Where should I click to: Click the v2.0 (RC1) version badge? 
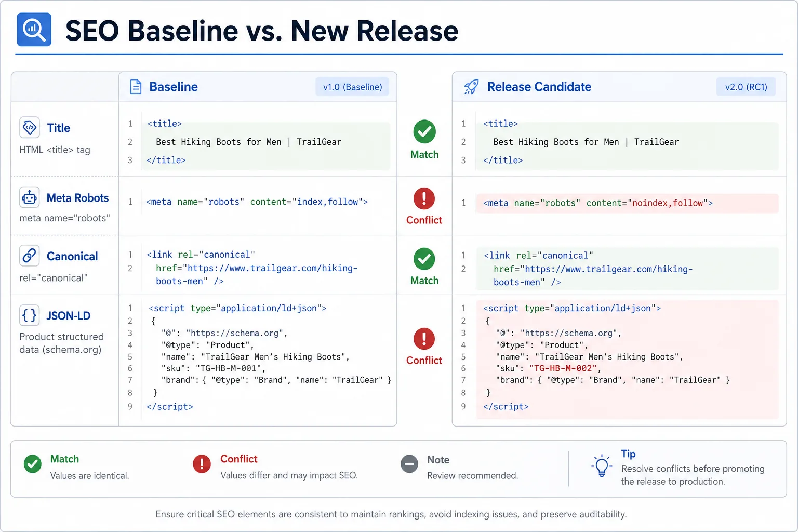[746, 87]
